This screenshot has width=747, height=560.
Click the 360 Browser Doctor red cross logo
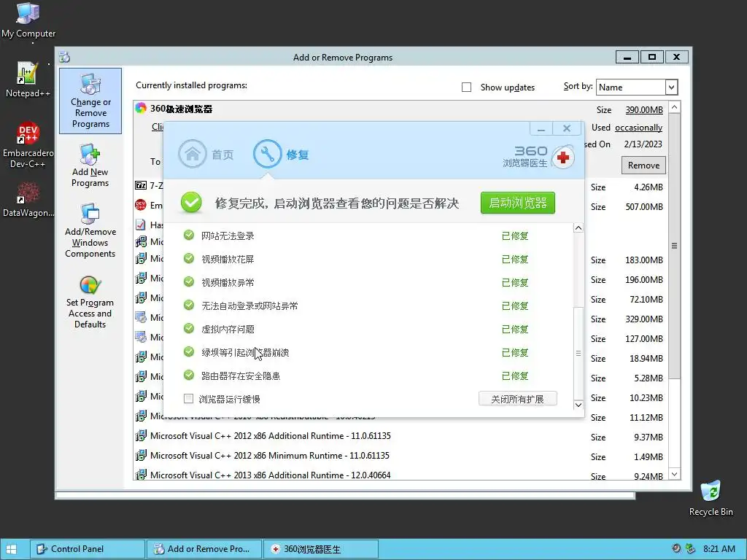[563, 157]
